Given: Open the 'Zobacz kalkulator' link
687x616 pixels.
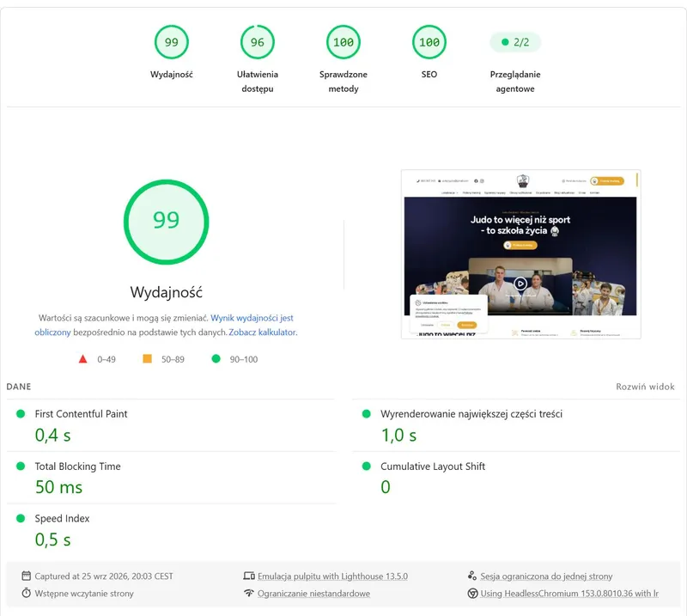Looking at the screenshot, I should click(262, 332).
